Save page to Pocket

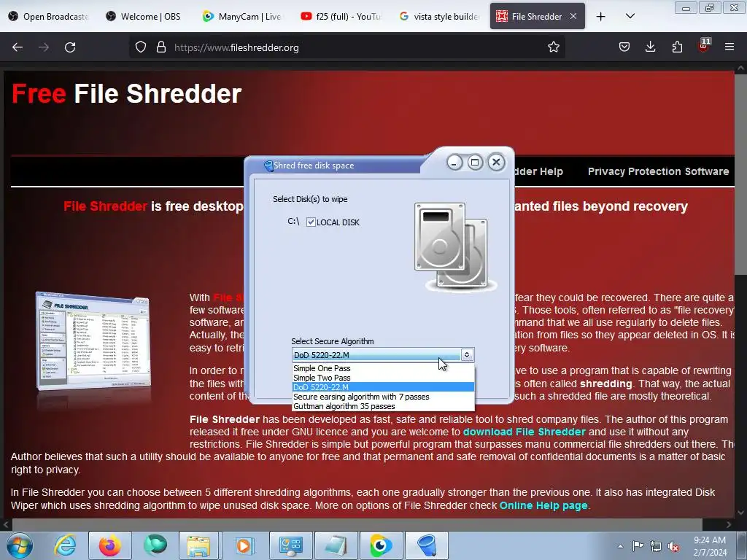[624, 47]
